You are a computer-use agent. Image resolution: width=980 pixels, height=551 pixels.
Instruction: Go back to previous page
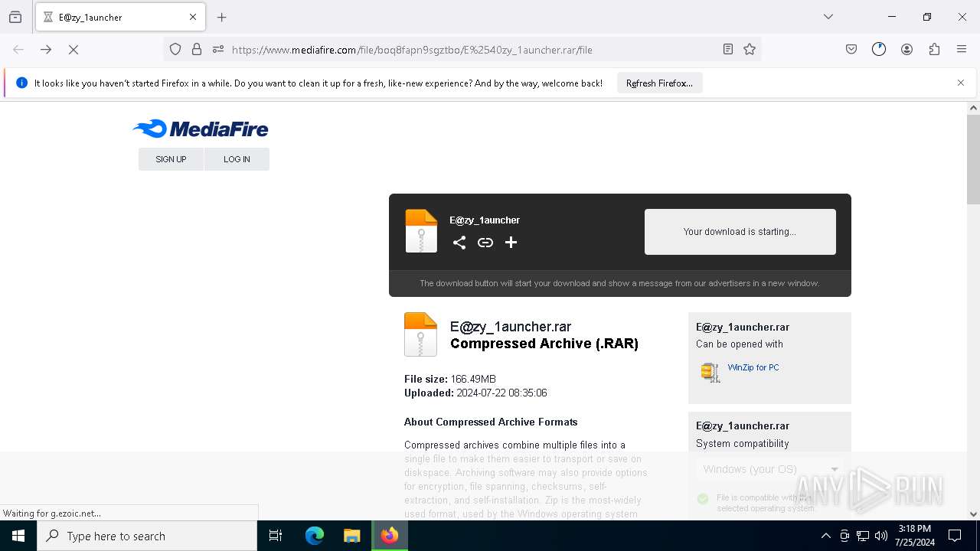click(x=18, y=49)
